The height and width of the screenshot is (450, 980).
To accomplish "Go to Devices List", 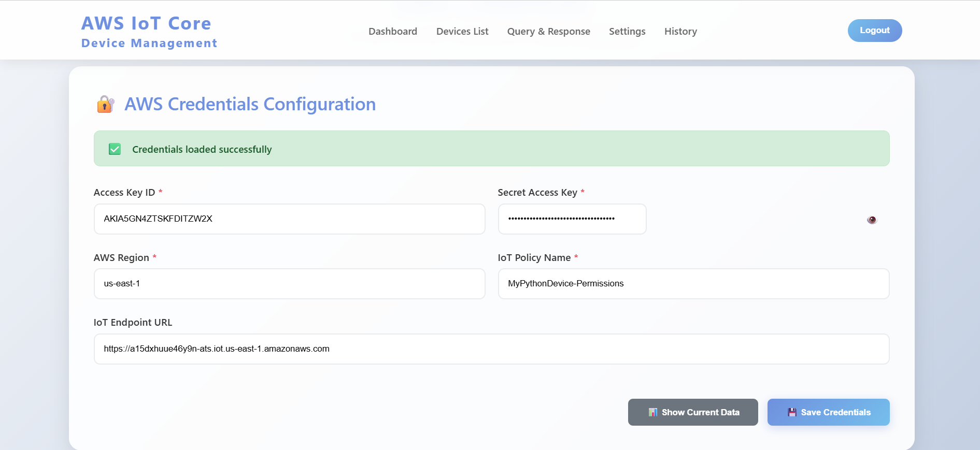I will pos(462,32).
